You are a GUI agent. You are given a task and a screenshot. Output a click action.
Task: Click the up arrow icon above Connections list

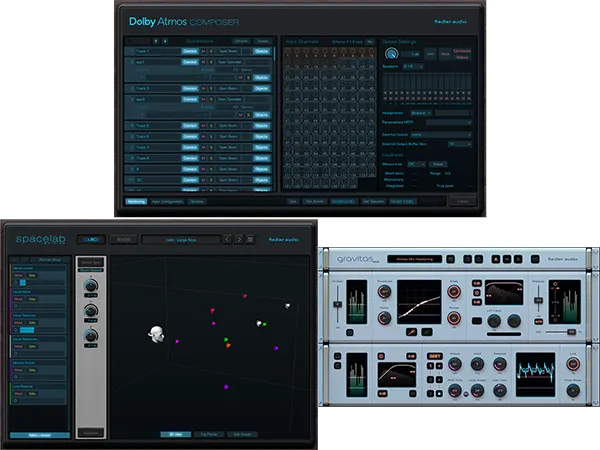156,41
